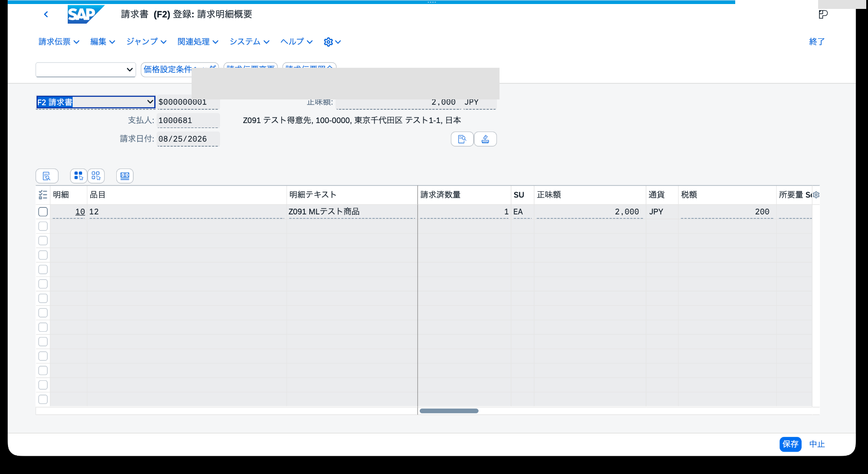Click 保存 to save the invoice
Viewport: 868px width, 474px height.
(790, 444)
